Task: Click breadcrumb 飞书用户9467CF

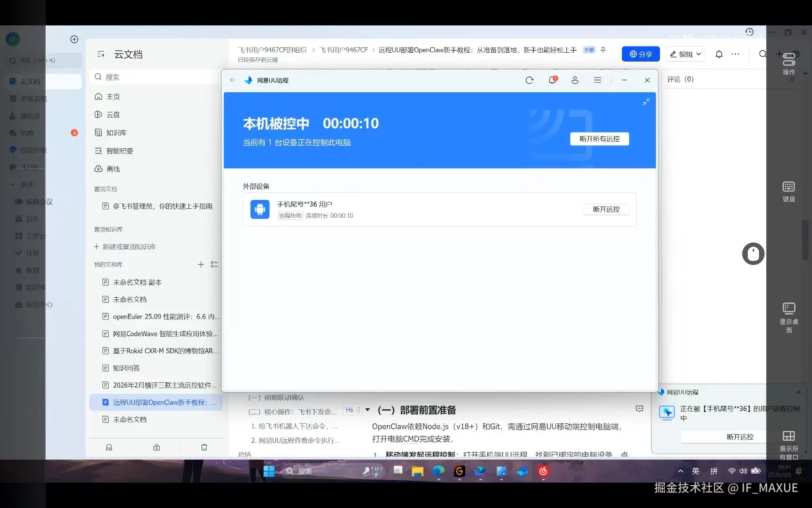Action: (344, 50)
